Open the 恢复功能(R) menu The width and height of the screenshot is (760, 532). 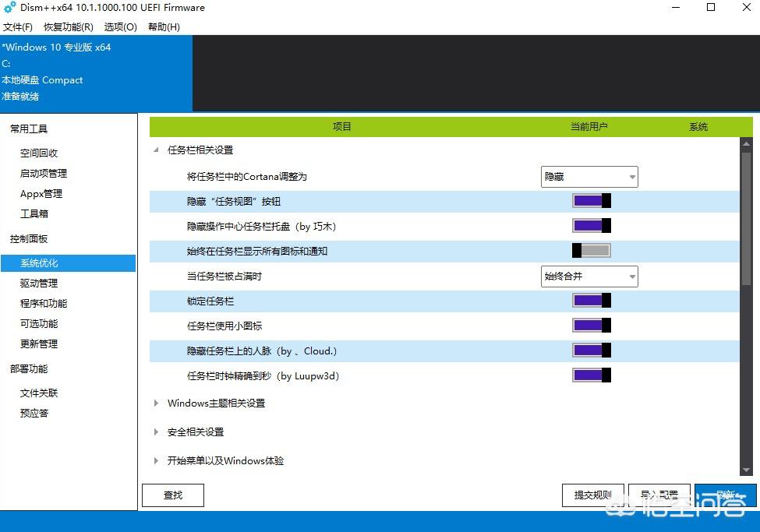[x=69, y=27]
